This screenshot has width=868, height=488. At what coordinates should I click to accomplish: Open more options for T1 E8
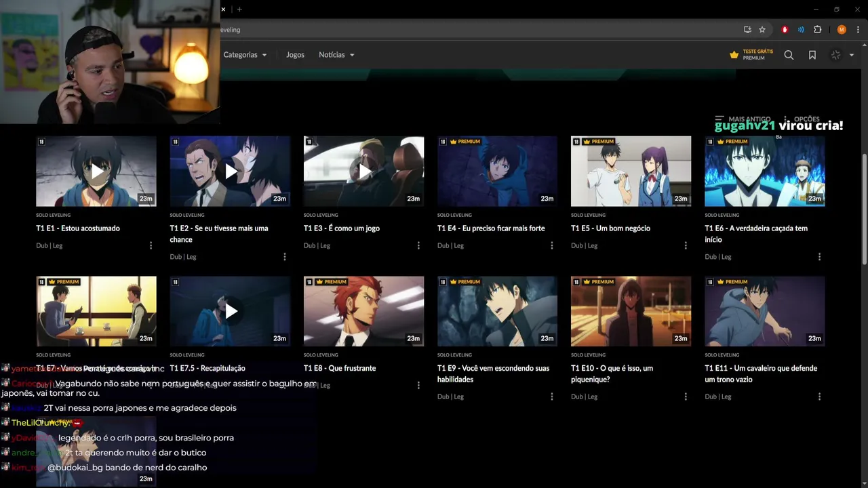tap(418, 385)
